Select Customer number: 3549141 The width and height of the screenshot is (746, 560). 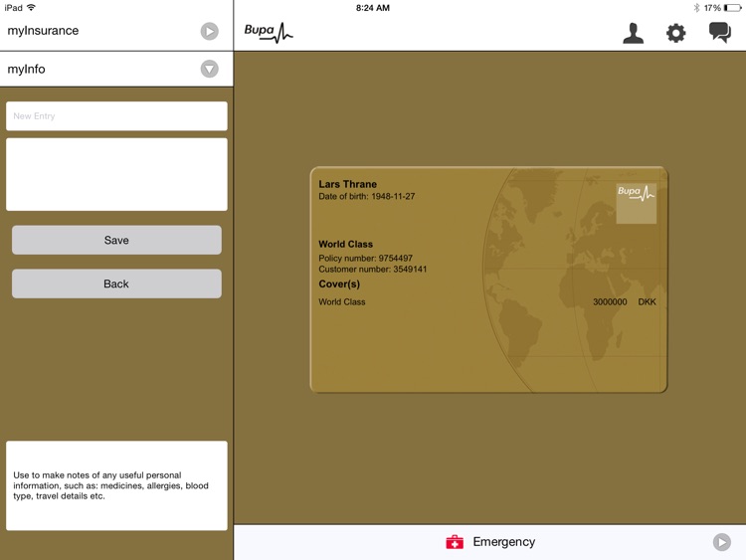click(x=373, y=269)
